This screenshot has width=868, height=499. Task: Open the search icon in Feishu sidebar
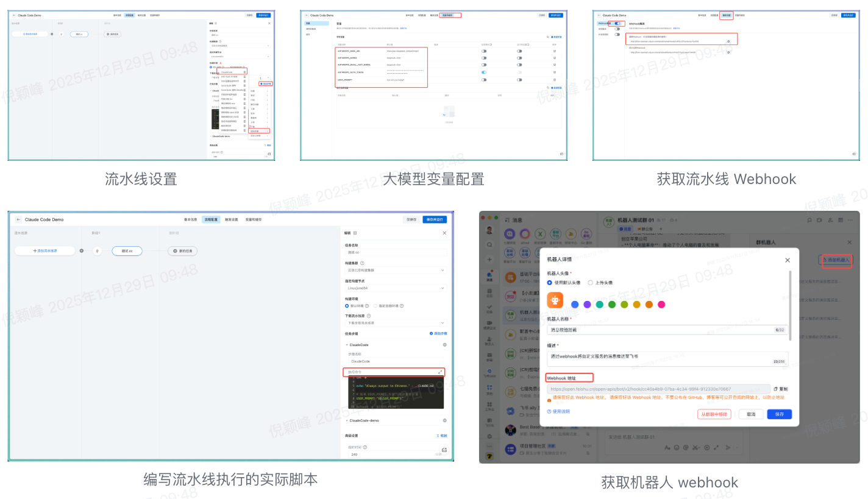pos(489,244)
